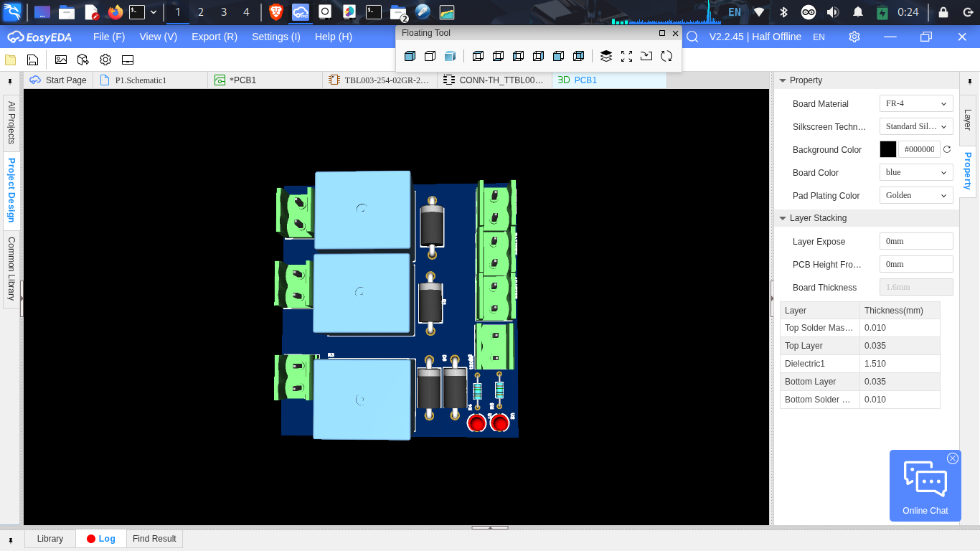Open the View (V) menu
980x551 pixels.
pyautogui.click(x=159, y=37)
